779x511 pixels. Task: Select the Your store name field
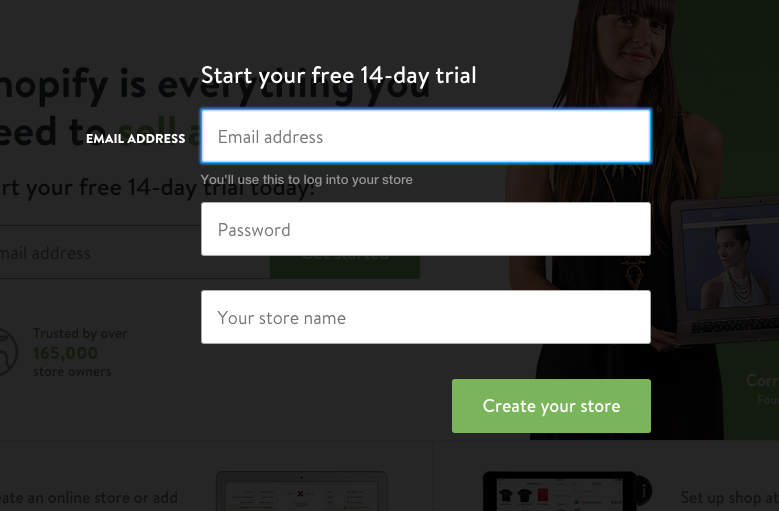(x=426, y=317)
